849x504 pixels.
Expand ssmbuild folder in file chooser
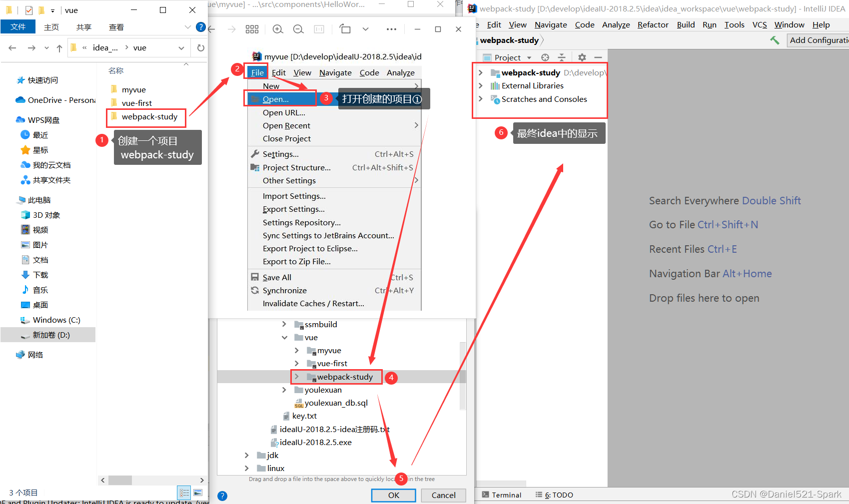click(284, 324)
